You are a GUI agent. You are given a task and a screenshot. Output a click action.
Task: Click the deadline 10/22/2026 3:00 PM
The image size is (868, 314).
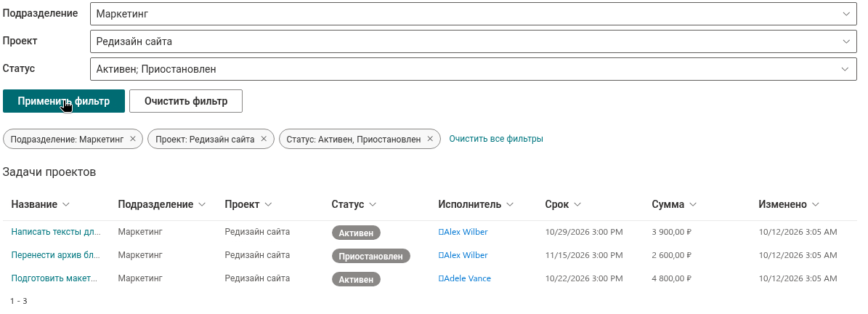584,278
